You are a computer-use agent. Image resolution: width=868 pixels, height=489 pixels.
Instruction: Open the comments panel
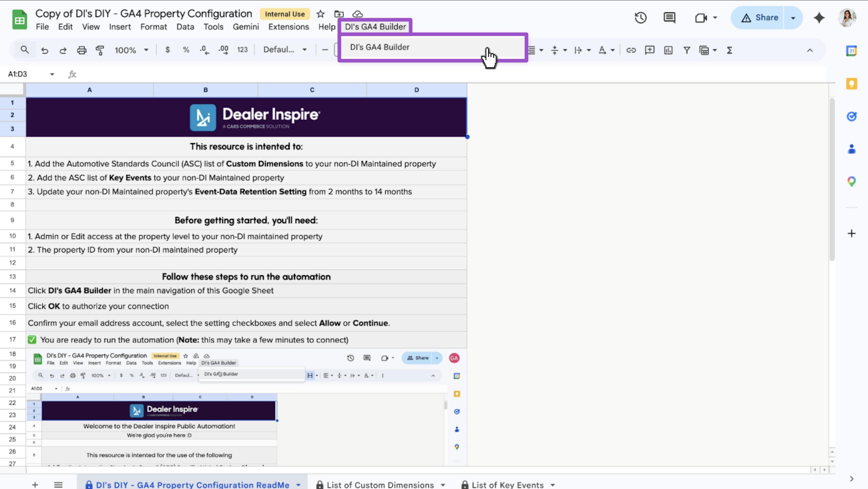pos(669,18)
